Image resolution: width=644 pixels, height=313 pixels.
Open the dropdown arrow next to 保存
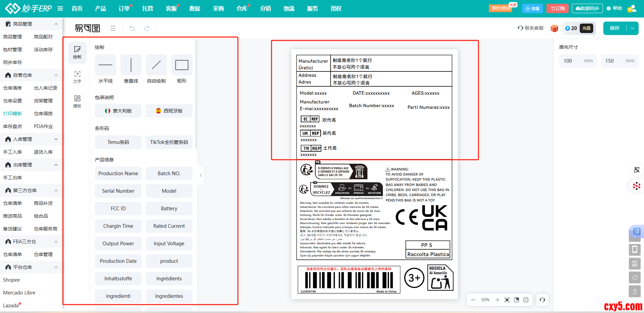tap(633, 28)
